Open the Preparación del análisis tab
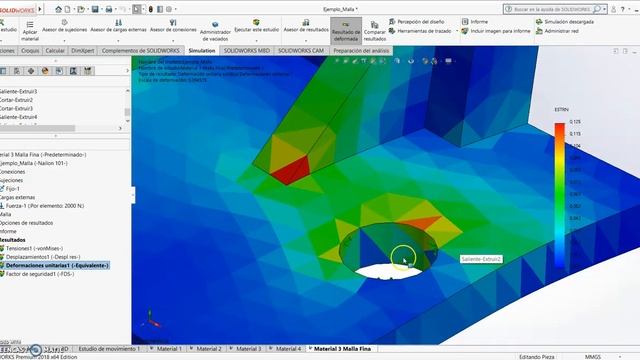The width and height of the screenshot is (640, 360). 361,51
